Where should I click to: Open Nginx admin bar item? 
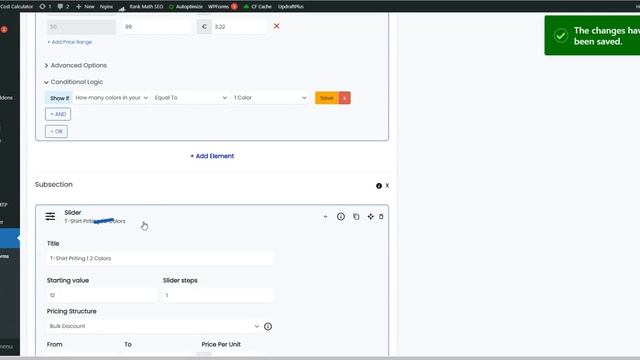pyautogui.click(x=106, y=7)
